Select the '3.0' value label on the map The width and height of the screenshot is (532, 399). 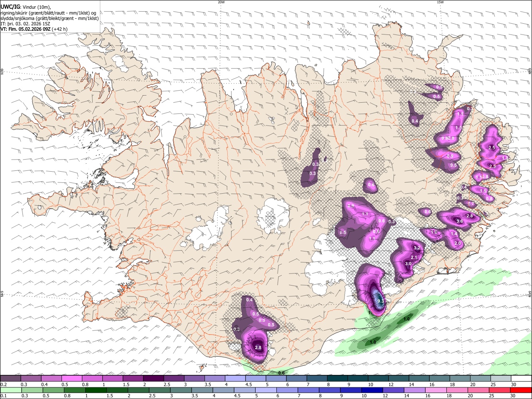[409, 264]
